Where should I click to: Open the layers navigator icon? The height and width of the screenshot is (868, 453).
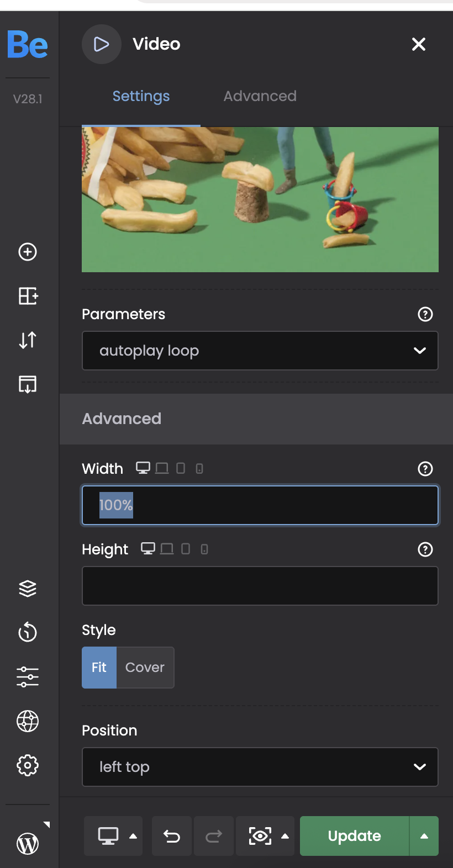28,589
